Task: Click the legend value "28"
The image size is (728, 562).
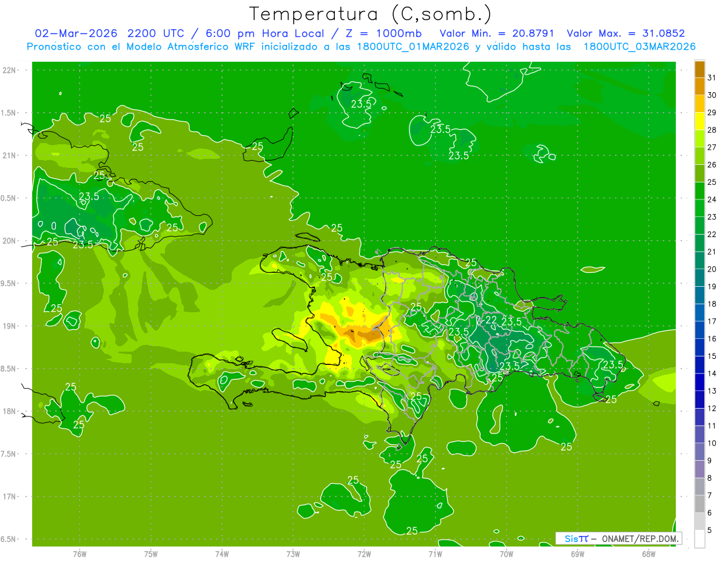Action: (712, 130)
